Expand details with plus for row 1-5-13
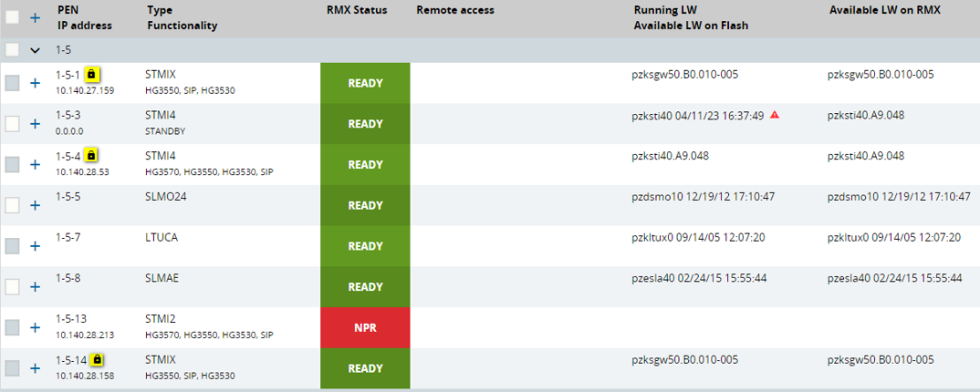 pos(35,327)
